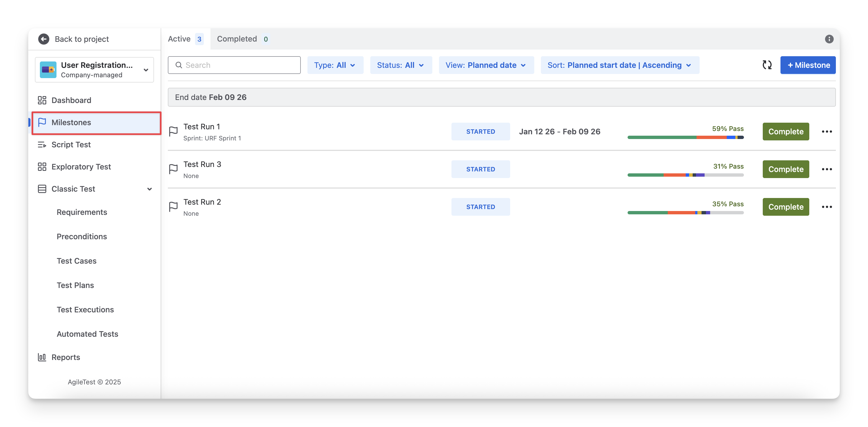Open the info icon at top right
The width and height of the screenshot is (868, 427).
coord(829,39)
